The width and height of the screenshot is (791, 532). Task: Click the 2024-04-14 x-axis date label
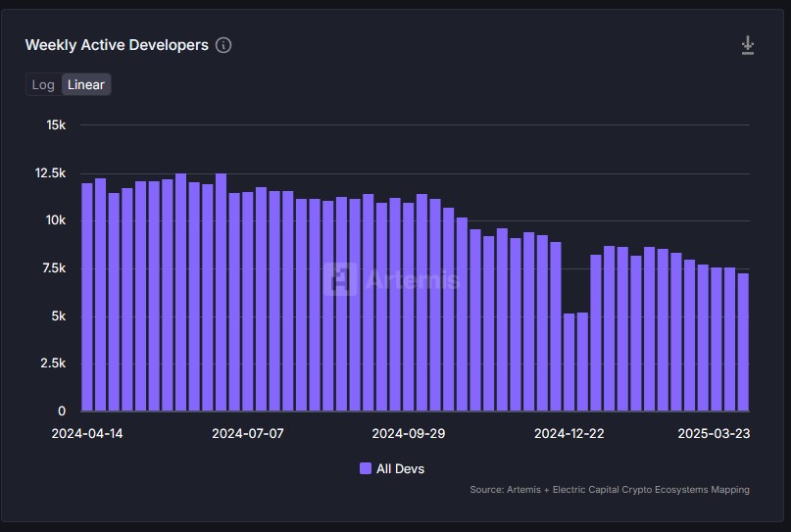coord(87,433)
